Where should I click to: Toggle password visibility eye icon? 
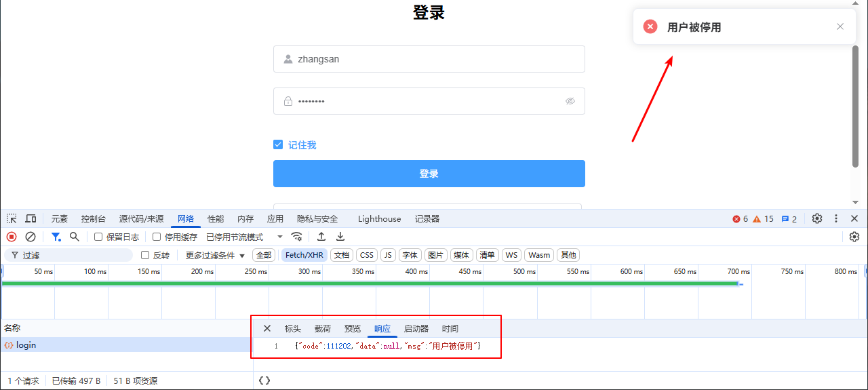coord(570,101)
